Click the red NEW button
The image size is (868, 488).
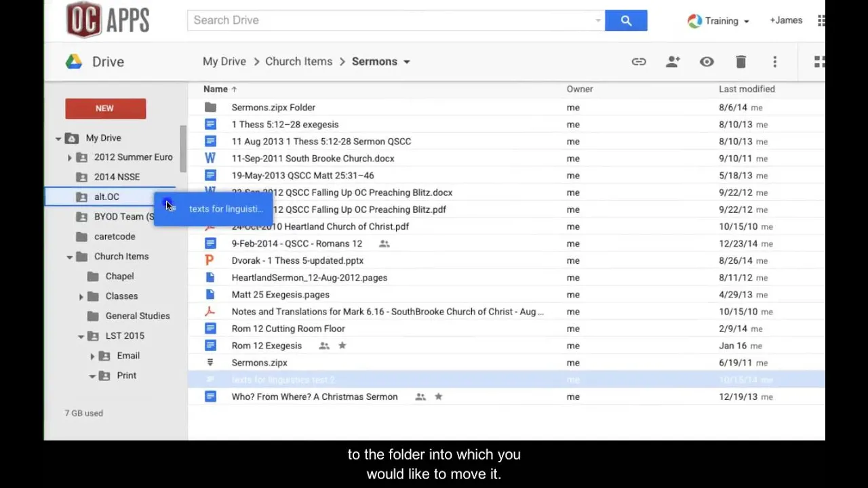click(x=105, y=108)
